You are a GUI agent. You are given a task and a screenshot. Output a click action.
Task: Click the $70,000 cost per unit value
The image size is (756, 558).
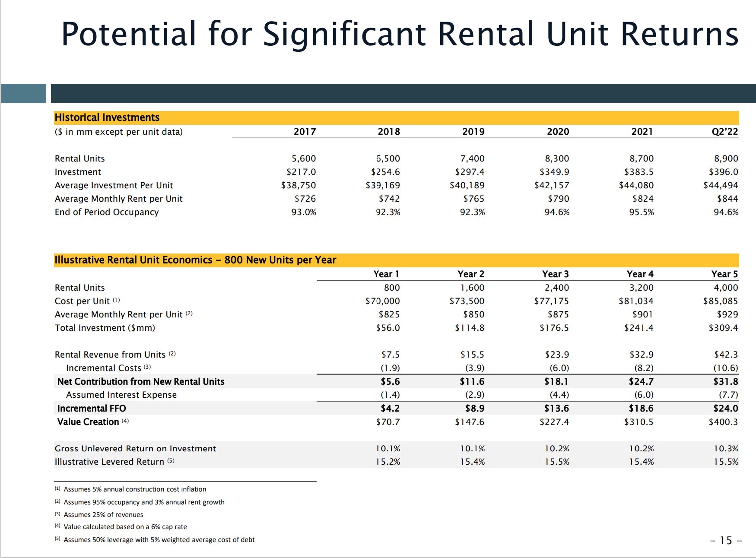(383, 301)
